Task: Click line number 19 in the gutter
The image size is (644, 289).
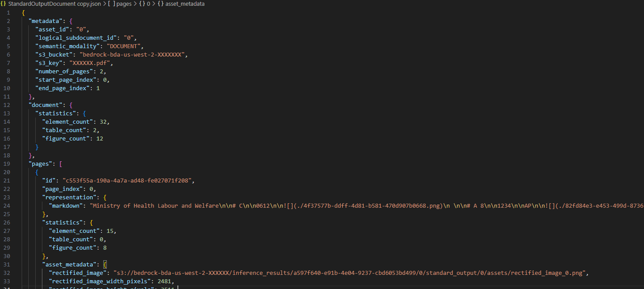Action: click(x=7, y=164)
